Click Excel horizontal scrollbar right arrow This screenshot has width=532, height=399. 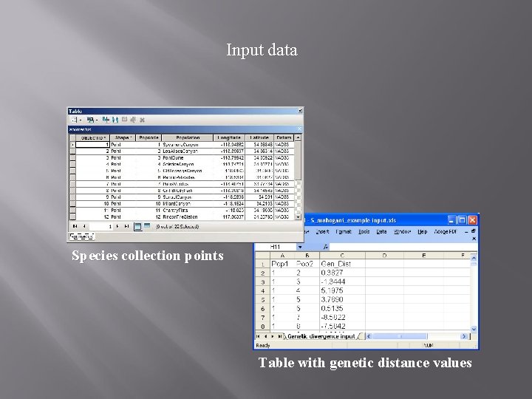(x=464, y=336)
